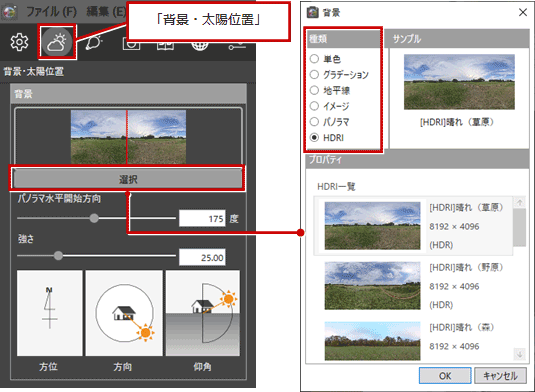This screenshot has height=392, width=535.
Task: Click the sun direction circle diagram
Action: pos(124,313)
